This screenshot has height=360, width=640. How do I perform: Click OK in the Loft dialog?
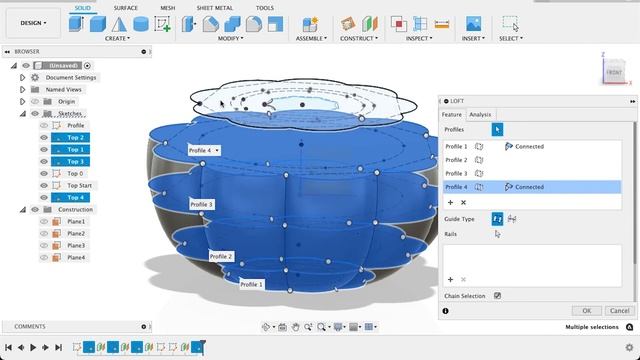587,311
